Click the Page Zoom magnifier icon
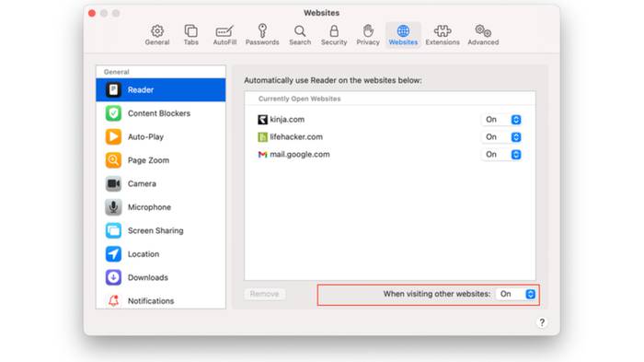Image resolution: width=644 pixels, height=362 pixels. pos(113,160)
